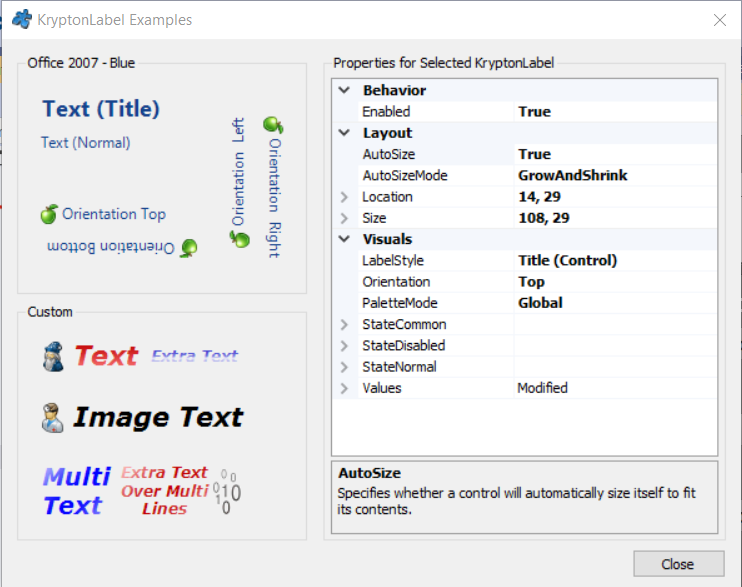The height and width of the screenshot is (587, 742).
Task: Click the Location value 14, 29
Action: coord(539,197)
